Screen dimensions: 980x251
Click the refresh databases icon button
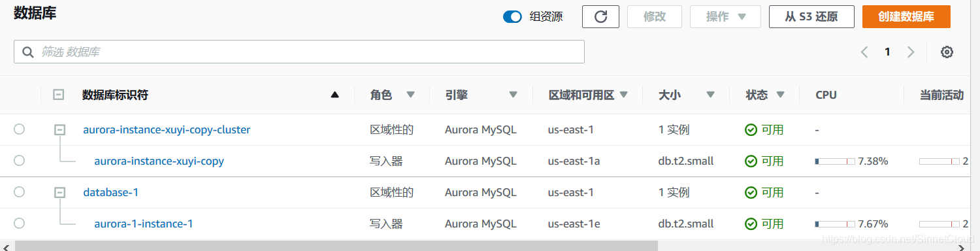pyautogui.click(x=600, y=17)
